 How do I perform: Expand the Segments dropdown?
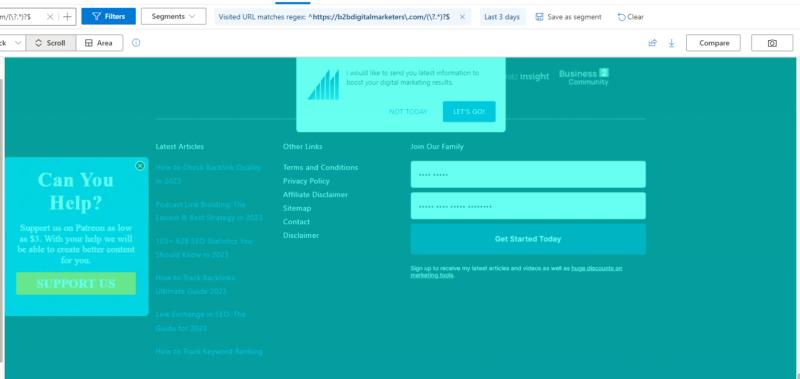click(173, 16)
